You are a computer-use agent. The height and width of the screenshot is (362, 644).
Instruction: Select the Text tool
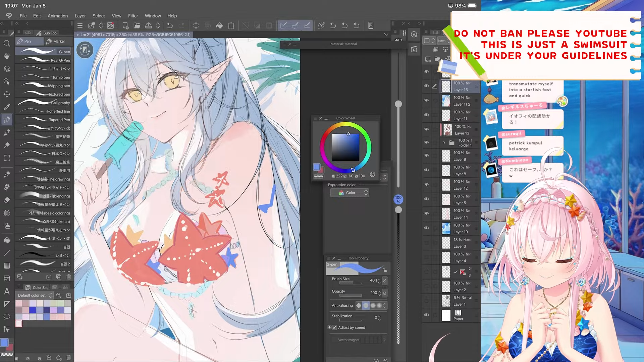(x=7, y=291)
